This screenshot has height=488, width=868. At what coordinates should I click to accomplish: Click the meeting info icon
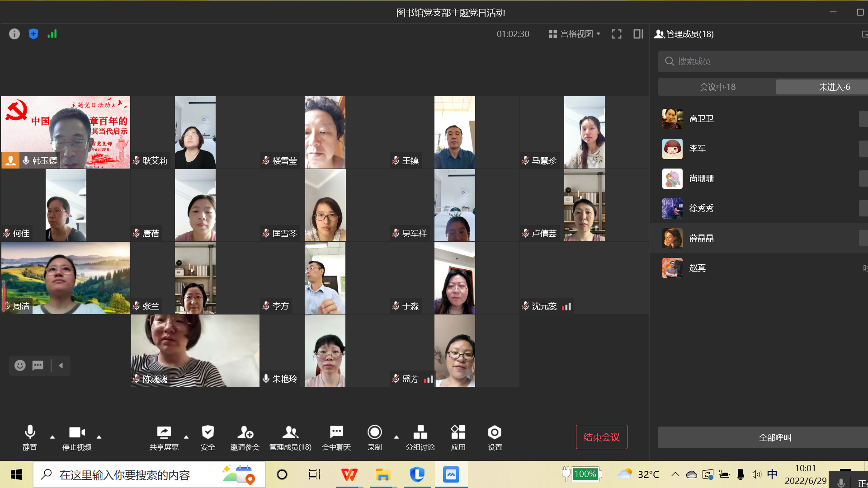click(14, 34)
